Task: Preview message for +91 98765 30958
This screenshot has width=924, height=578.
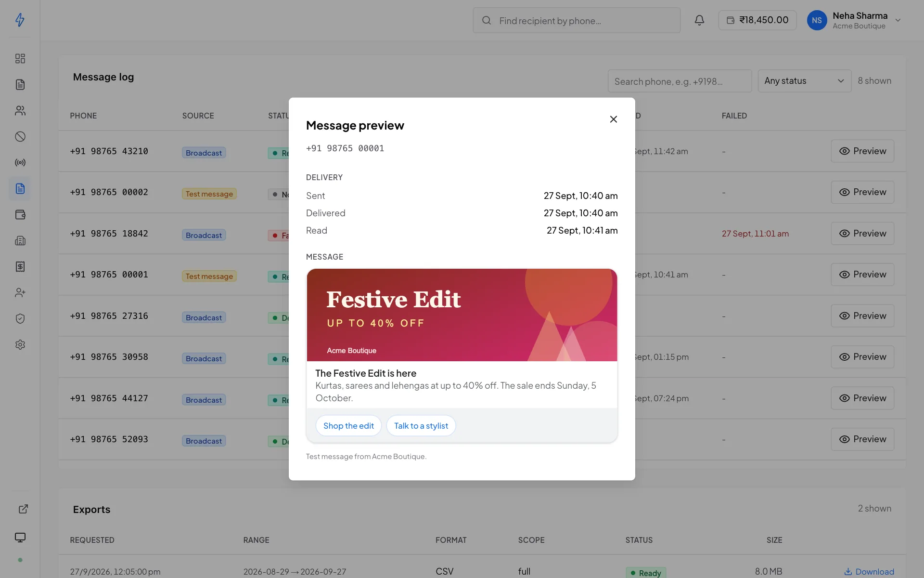Action: click(x=862, y=357)
